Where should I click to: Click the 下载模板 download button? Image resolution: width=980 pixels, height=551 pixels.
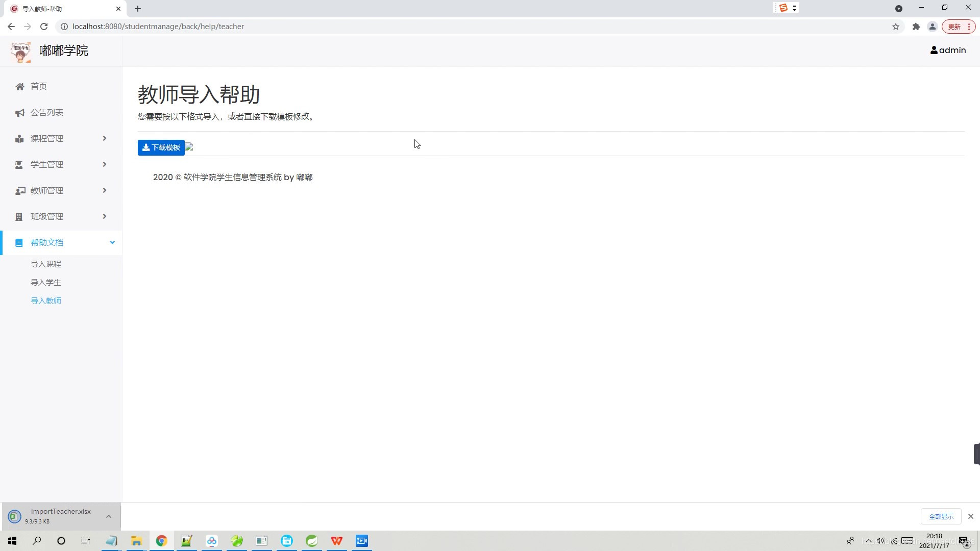pyautogui.click(x=161, y=147)
